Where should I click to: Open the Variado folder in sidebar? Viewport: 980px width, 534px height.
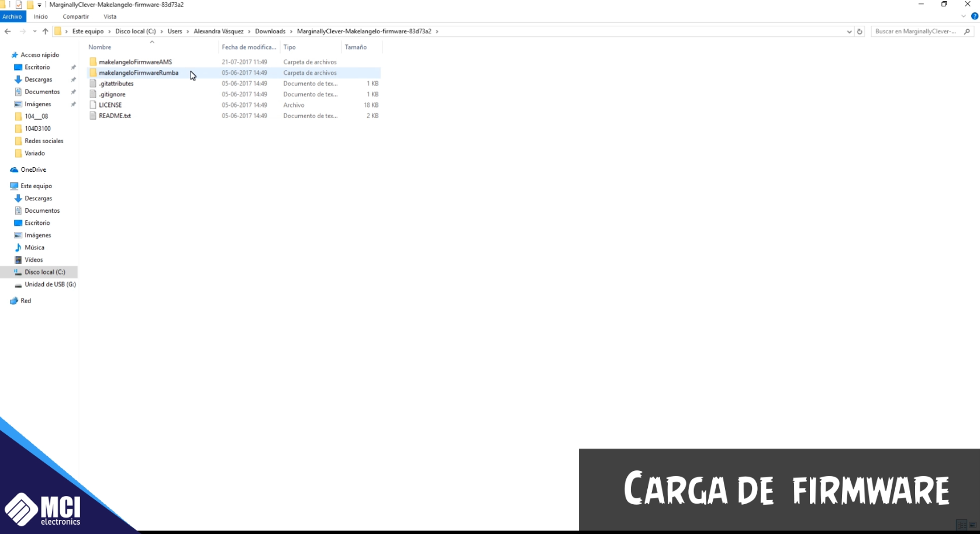tap(34, 153)
